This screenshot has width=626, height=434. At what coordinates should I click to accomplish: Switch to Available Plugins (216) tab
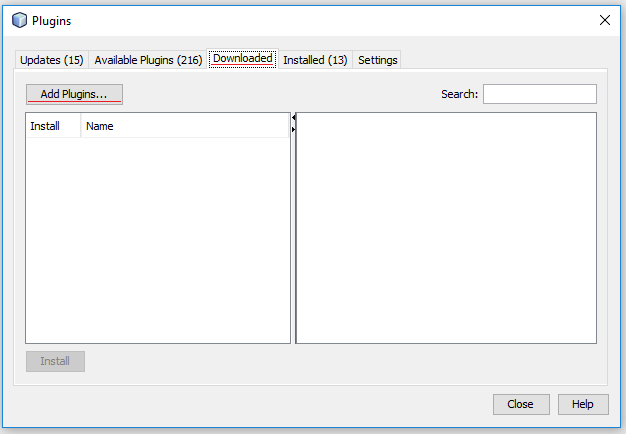148,60
